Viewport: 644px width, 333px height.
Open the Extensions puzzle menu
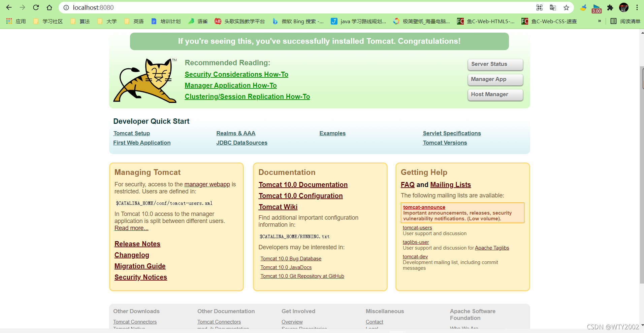click(610, 7)
